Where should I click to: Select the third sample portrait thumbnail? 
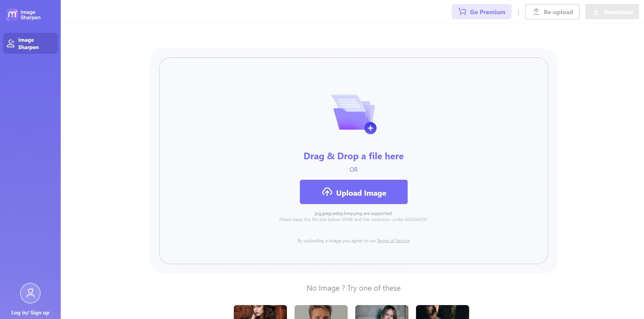point(382,312)
